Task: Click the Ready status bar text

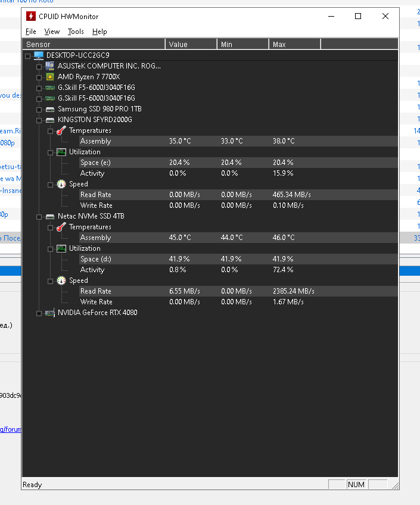Action: pyautogui.click(x=32, y=485)
